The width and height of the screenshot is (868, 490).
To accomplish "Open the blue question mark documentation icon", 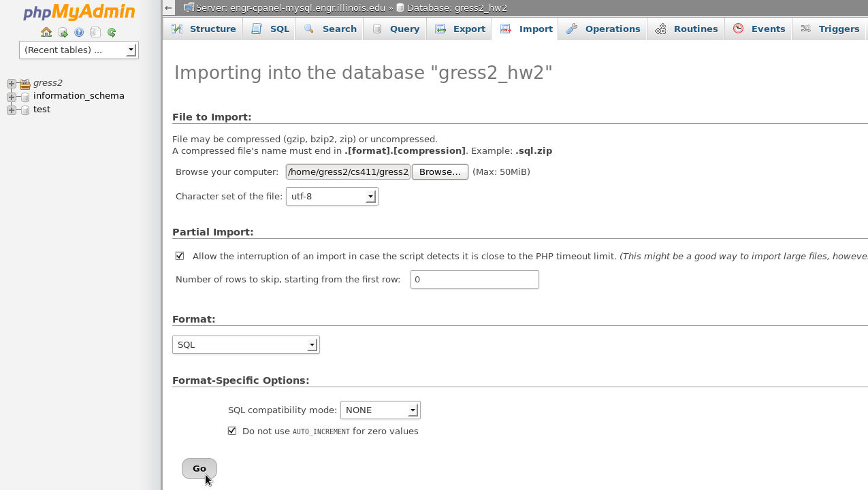I will 79,32.
